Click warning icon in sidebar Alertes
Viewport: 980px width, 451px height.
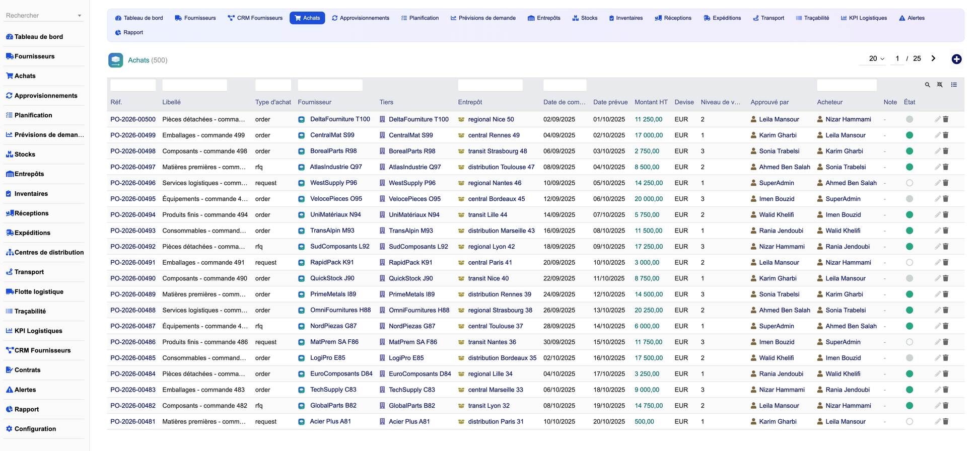point(9,390)
